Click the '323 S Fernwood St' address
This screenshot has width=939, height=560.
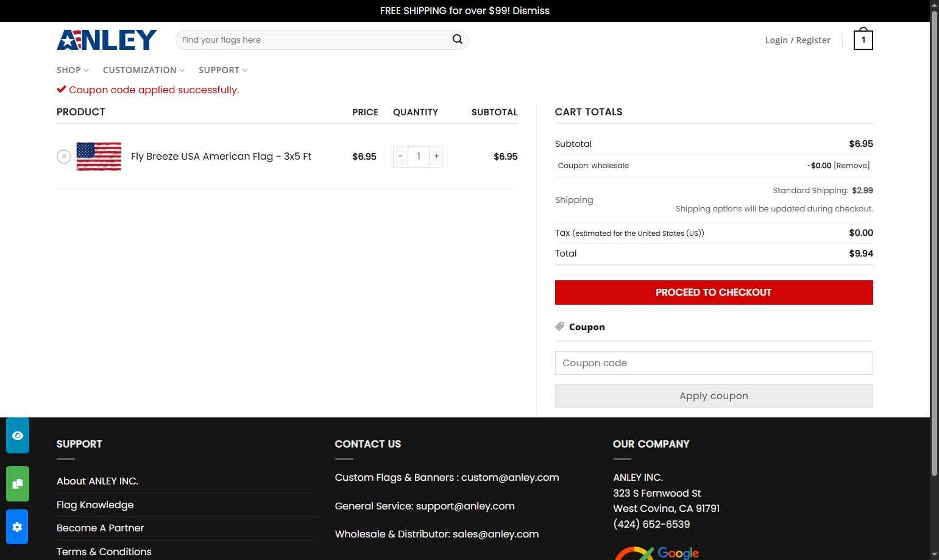point(657,494)
